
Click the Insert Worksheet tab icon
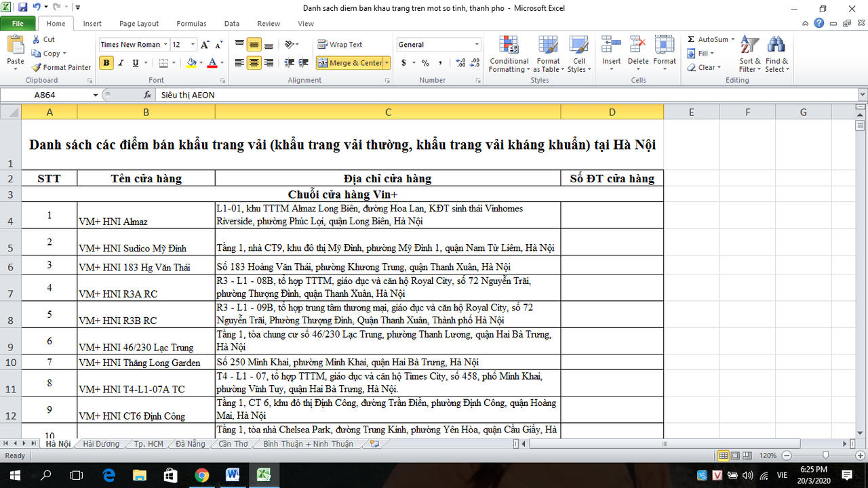coord(374,444)
